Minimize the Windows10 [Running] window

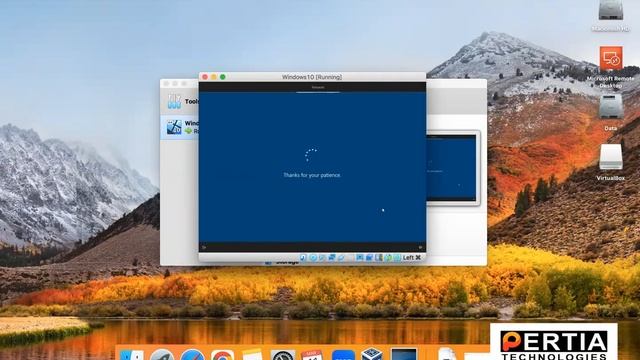[x=214, y=77]
